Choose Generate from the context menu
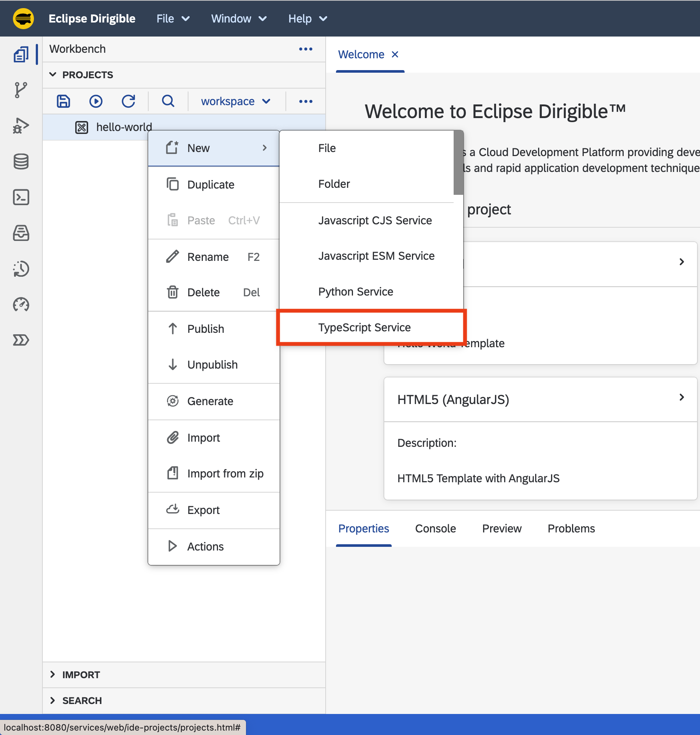This screenshot has width=700, height=735. click(214, 401)
